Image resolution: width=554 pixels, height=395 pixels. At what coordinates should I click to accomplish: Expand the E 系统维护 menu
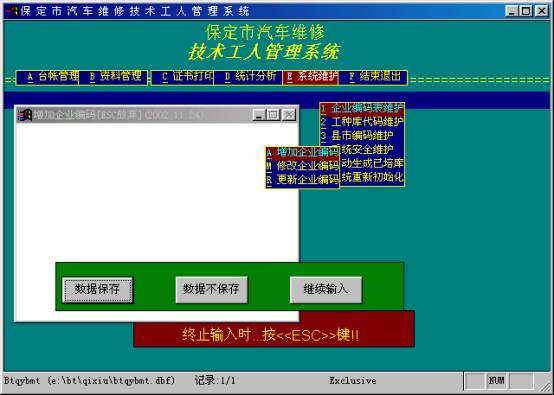coord(311,77)
